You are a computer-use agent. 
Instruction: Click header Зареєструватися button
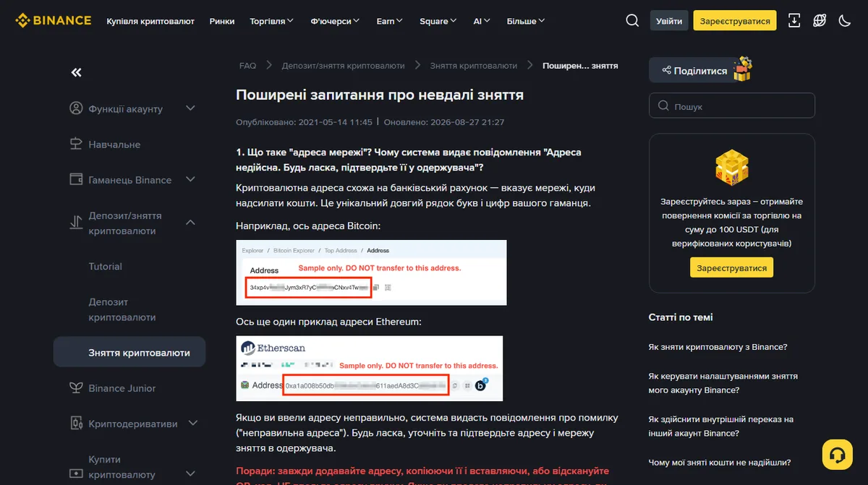(735, 21)
